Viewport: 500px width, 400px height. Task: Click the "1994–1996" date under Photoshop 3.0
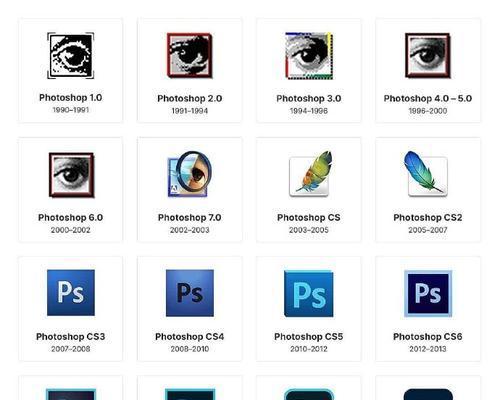309,111
